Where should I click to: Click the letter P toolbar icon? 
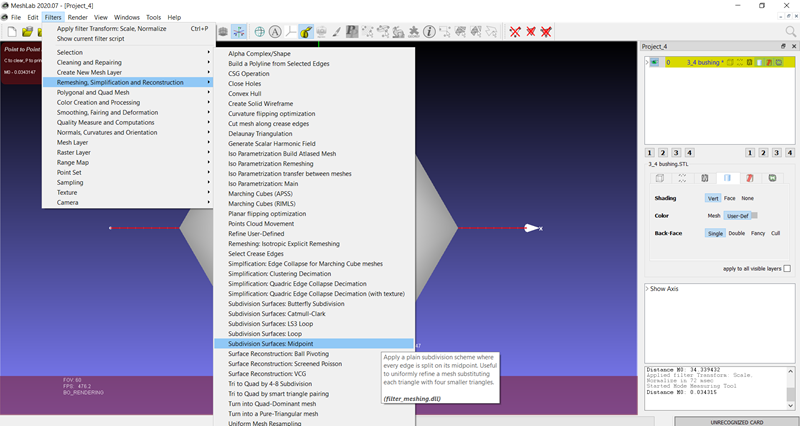352,32
